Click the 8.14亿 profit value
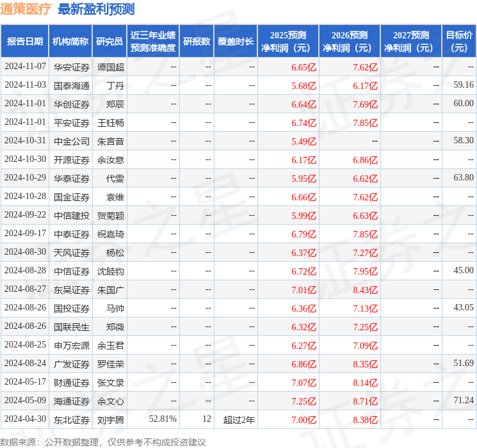The height and width of the screenshot is (448, 477). [366, 382]
